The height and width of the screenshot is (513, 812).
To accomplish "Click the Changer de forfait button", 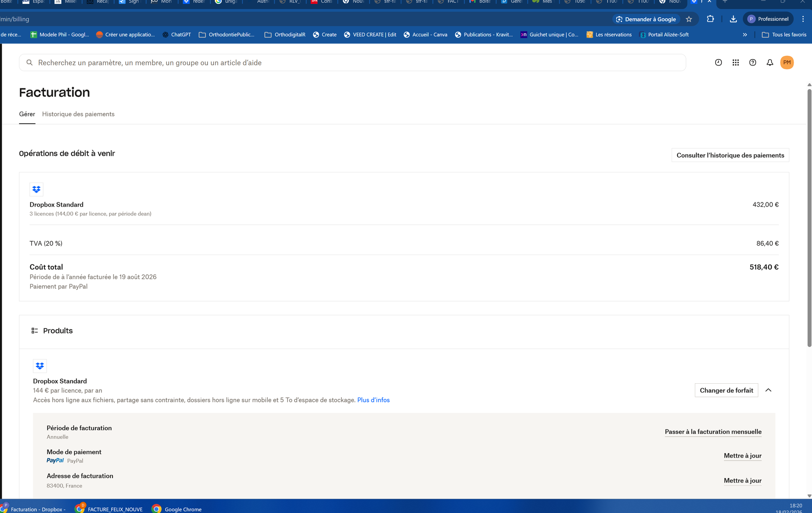I will coord(726,390).
